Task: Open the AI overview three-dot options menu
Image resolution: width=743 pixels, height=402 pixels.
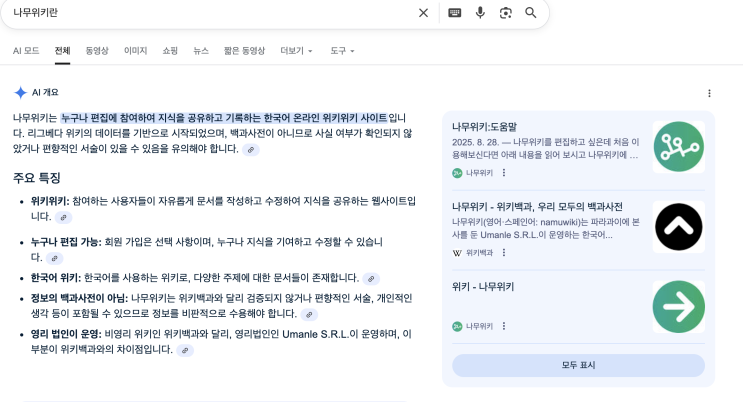Action: (x=709, y=93)
